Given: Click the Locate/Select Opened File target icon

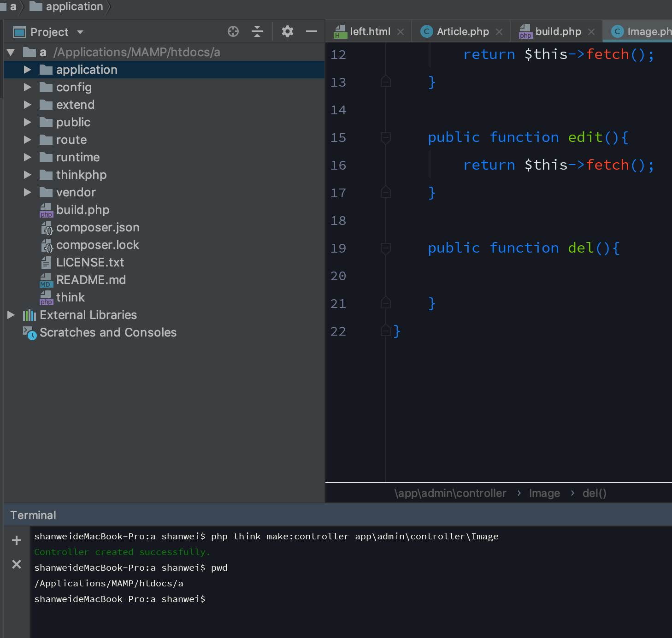Looking at the screenshot, I should click(233, 31).
